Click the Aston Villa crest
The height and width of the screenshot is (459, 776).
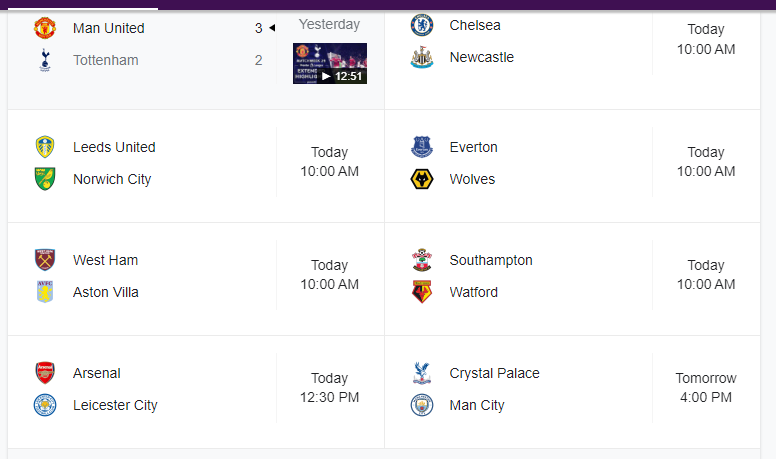coord(45,292)
